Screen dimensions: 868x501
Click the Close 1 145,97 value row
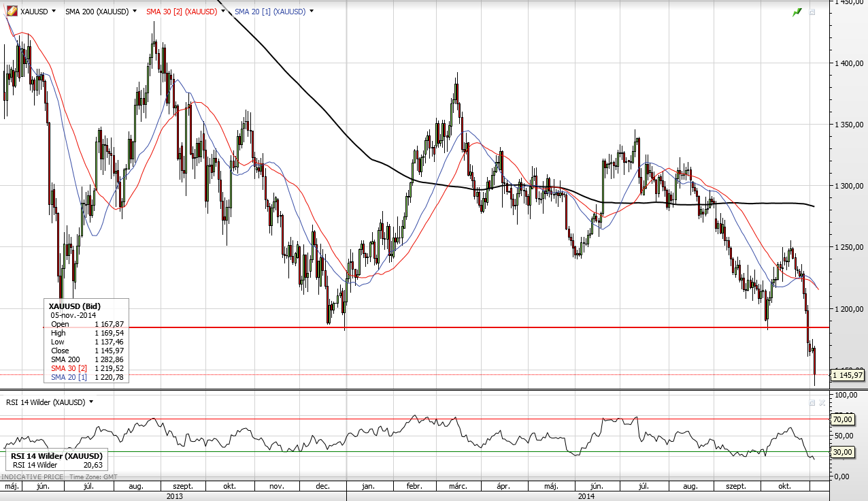click(87, 351)
